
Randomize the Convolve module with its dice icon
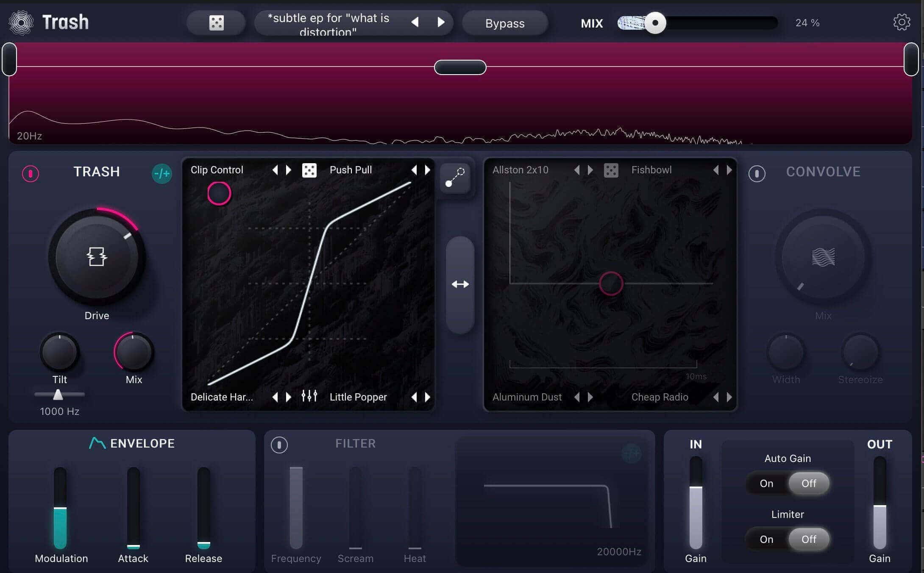click(611, 170)
